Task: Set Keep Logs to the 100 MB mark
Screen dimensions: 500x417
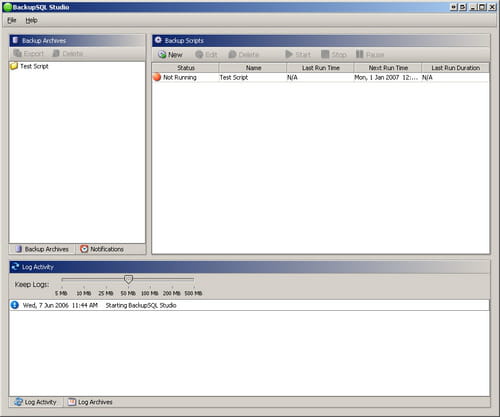Action: point(150,293)
